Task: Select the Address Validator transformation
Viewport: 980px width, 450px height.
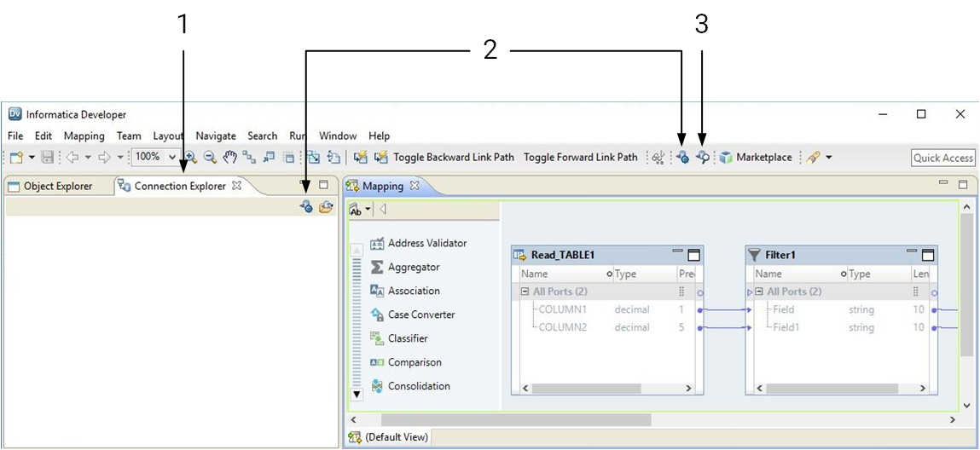Action: coord(426,243)
